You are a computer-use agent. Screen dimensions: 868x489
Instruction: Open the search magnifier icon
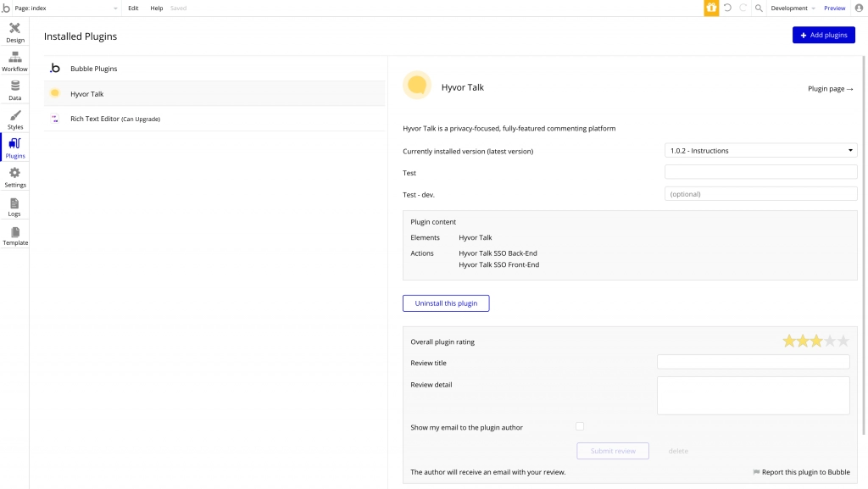click(759, 8)
